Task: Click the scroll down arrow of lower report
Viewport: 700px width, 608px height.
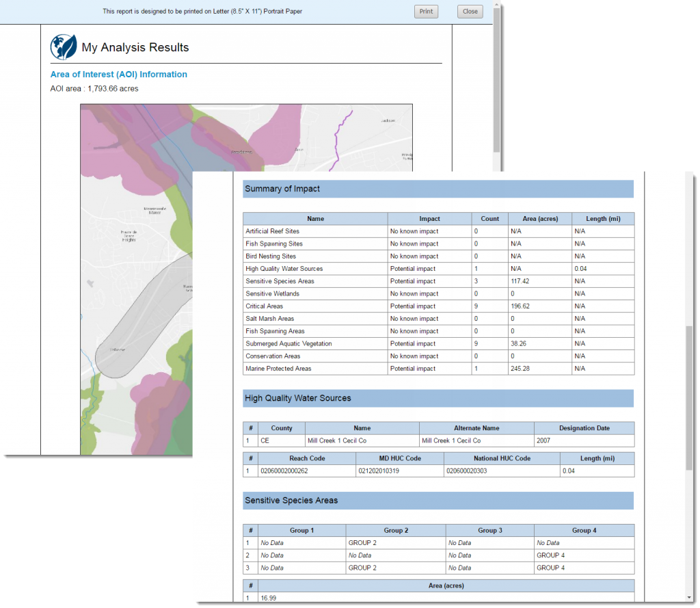Action: (x=689, y=597)
